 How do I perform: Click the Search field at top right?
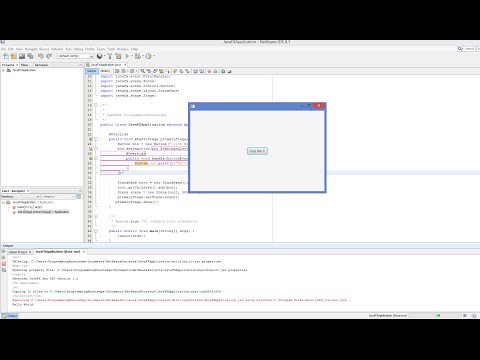coord(471,49)
